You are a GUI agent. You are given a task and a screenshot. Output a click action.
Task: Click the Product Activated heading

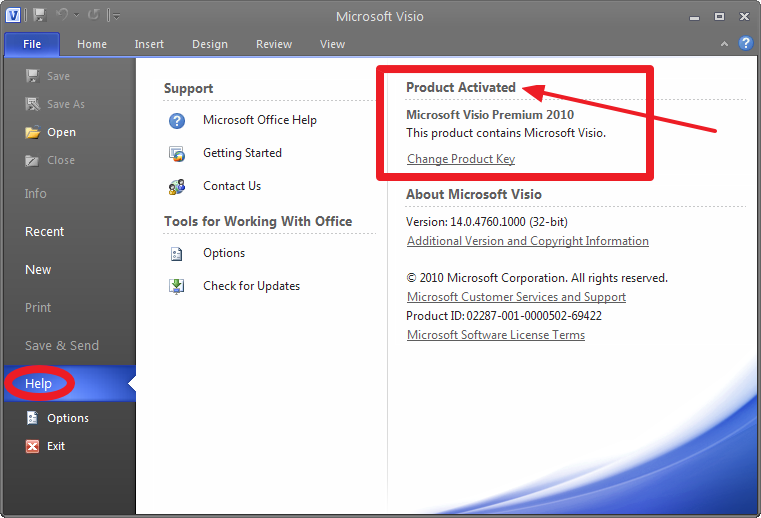(461, 87)
